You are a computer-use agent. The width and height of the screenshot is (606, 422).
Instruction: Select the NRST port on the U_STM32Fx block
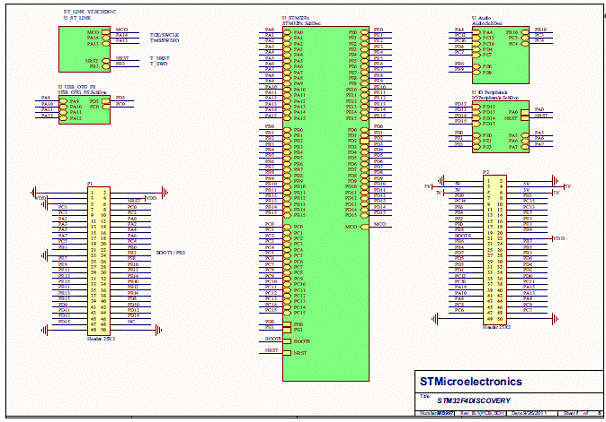coord(287,353)
